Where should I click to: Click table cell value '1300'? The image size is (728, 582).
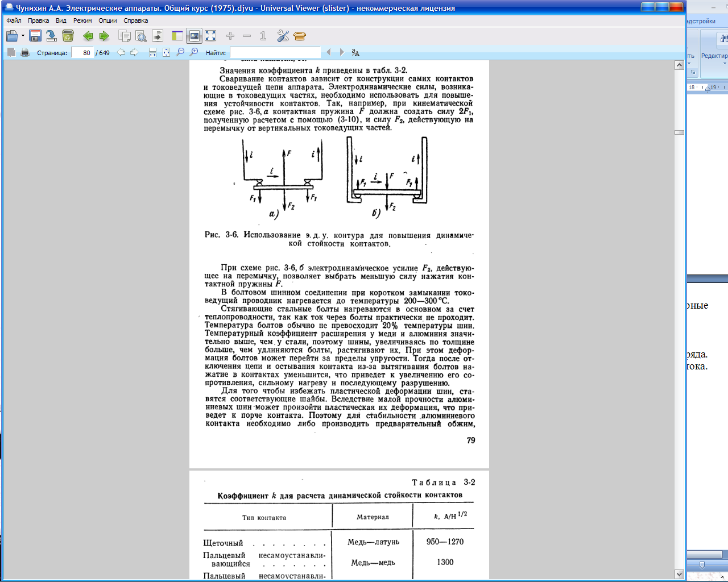pyautogui.click(x=445, y=562)
